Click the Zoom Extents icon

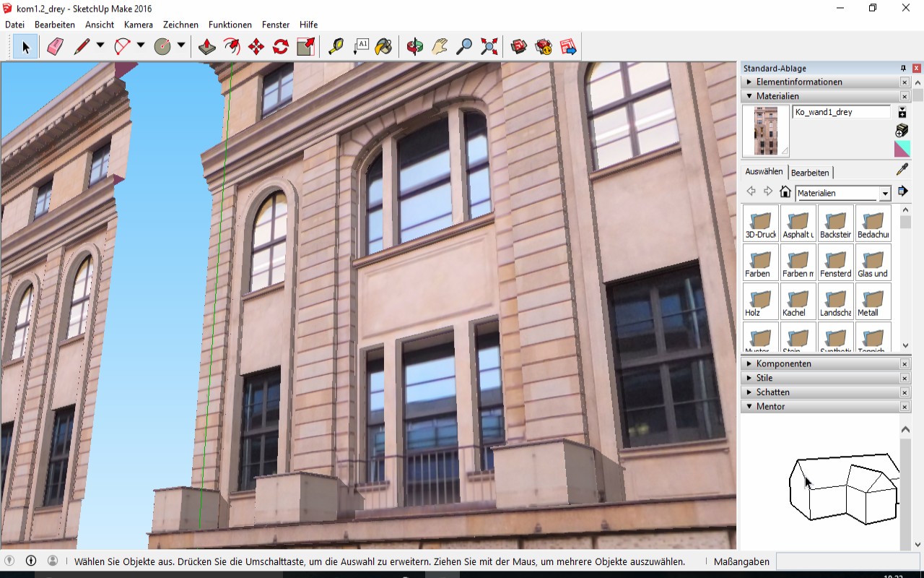coord(489,47)
